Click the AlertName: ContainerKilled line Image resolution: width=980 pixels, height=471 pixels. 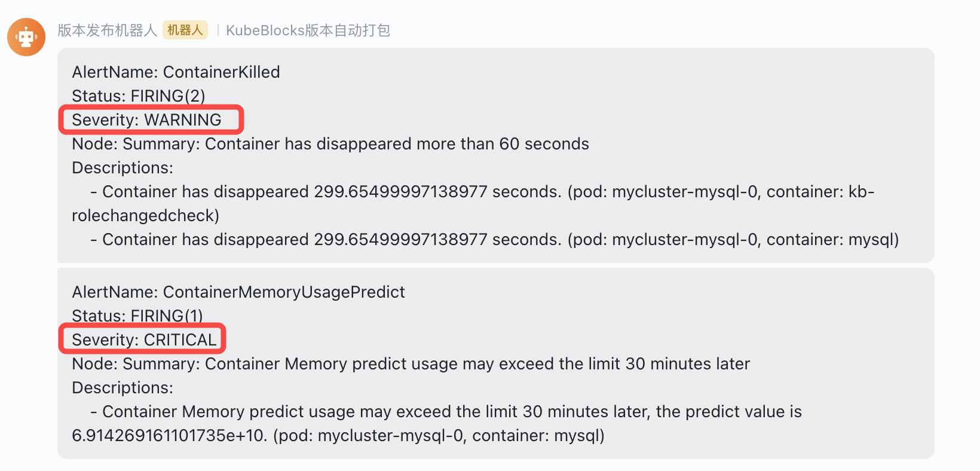pos(176,72)
